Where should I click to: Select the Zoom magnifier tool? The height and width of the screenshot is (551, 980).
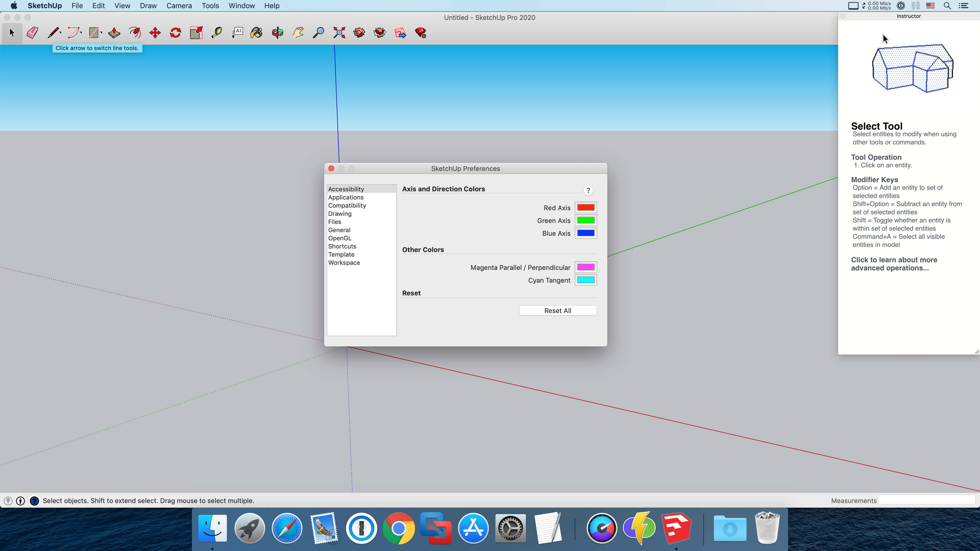click(318, 33)
